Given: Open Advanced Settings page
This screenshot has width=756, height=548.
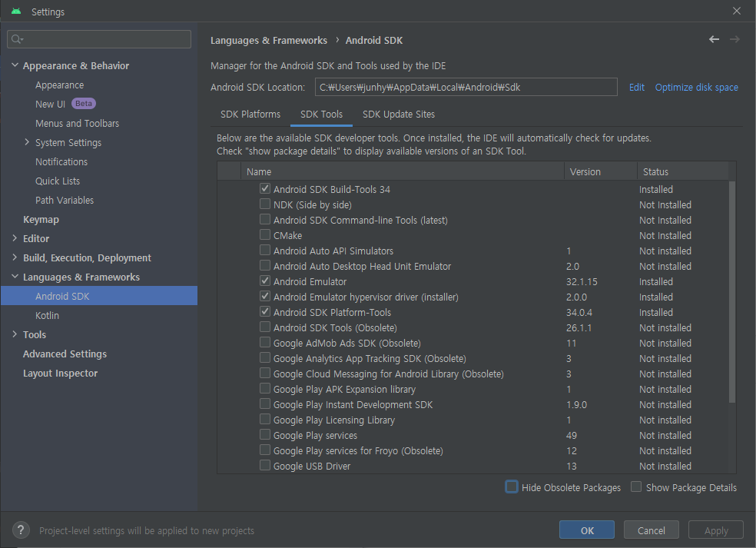Looking at the screenshot, I should (x=65, y=354).
